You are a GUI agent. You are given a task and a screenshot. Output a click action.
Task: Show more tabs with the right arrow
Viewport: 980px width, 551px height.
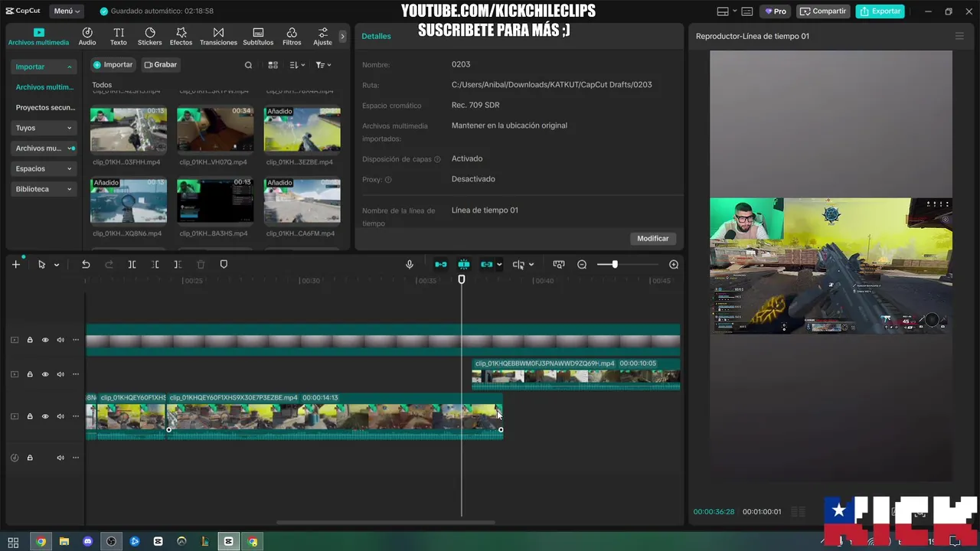[x=342, y=36]
